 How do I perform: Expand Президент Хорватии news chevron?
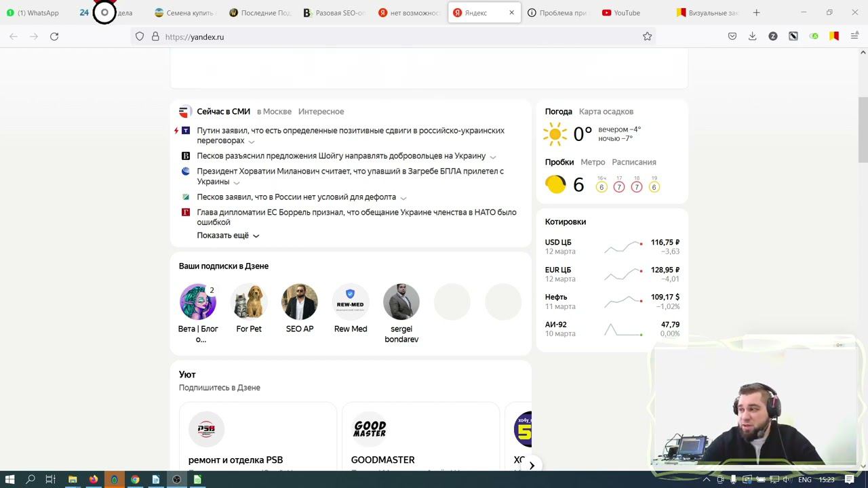click(x=236, y=182)
